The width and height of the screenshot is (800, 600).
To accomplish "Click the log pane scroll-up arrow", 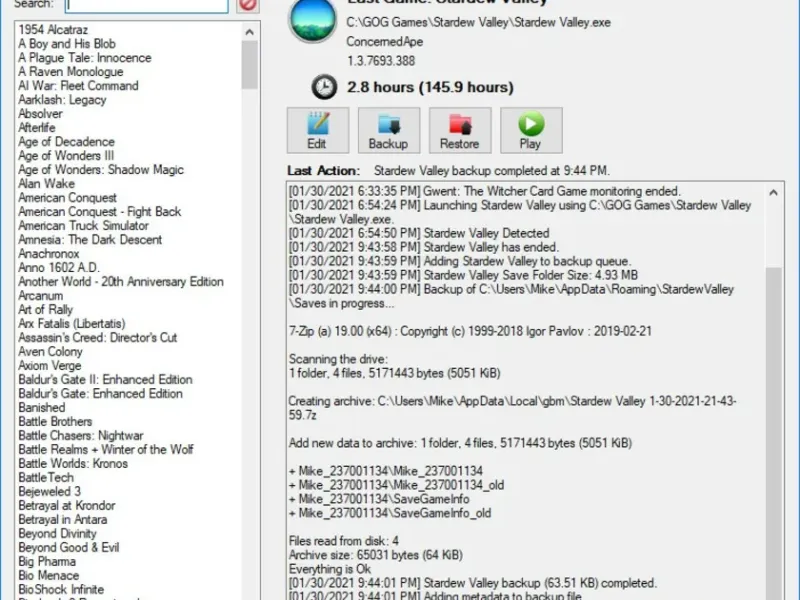I will (773, 193).
